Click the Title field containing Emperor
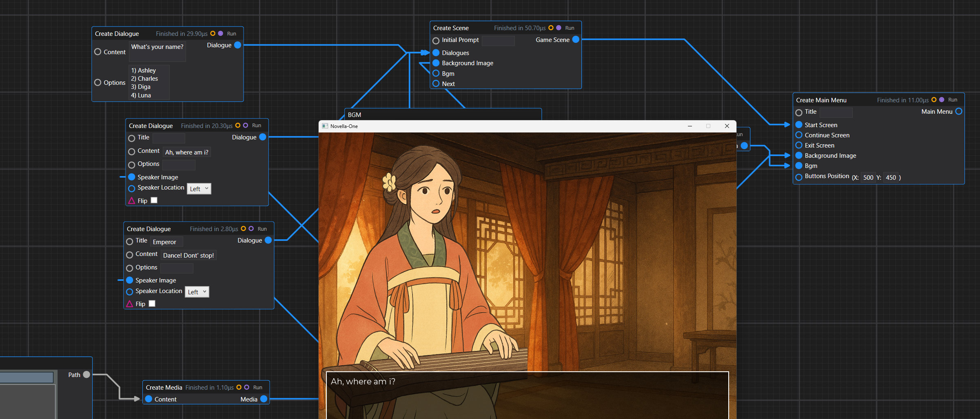The image size is (980, 419). click(166, 242)
